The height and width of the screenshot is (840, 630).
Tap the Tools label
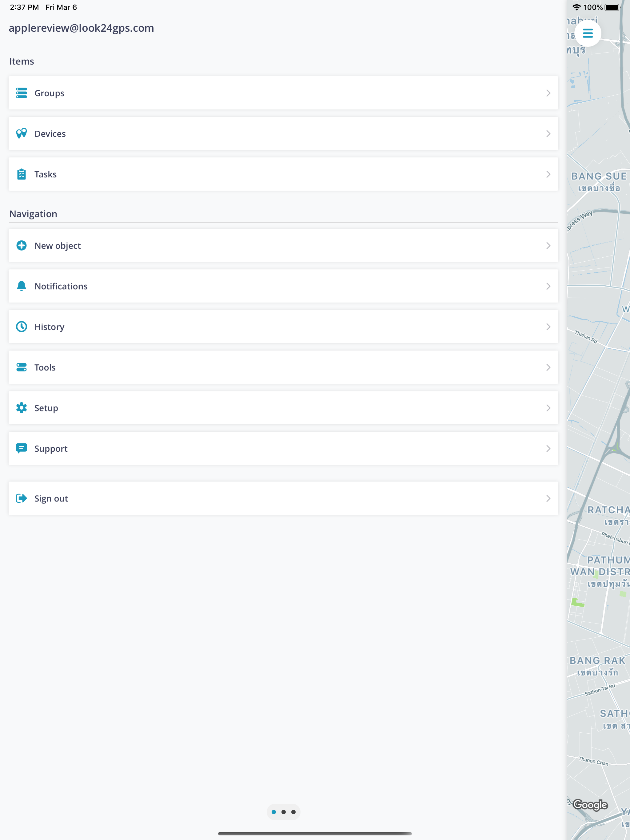click(x=45, y=368)
